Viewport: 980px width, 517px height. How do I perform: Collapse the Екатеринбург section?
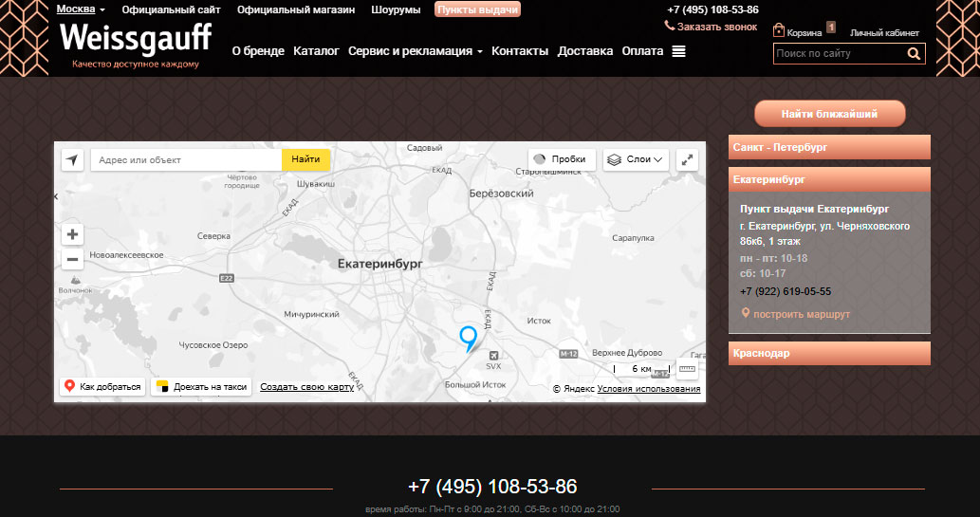pos(829,179)
